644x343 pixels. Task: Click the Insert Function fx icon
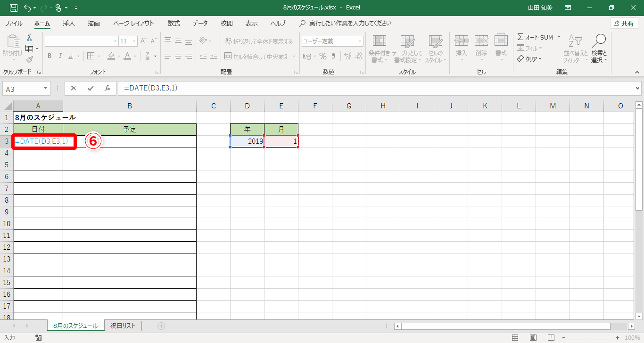107,88
